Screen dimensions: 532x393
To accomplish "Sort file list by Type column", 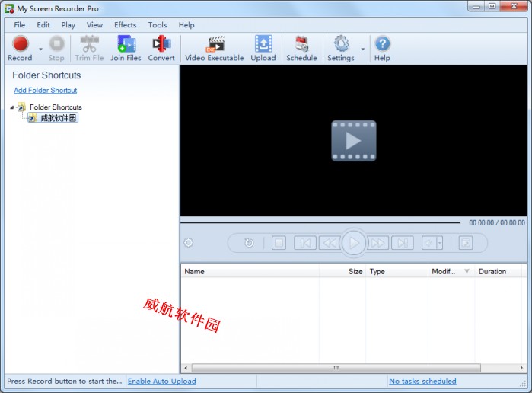I will [x=397, y=271].
